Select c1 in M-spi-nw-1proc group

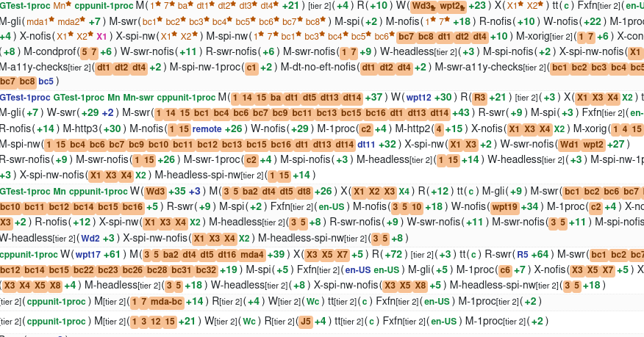coord(251,68)
